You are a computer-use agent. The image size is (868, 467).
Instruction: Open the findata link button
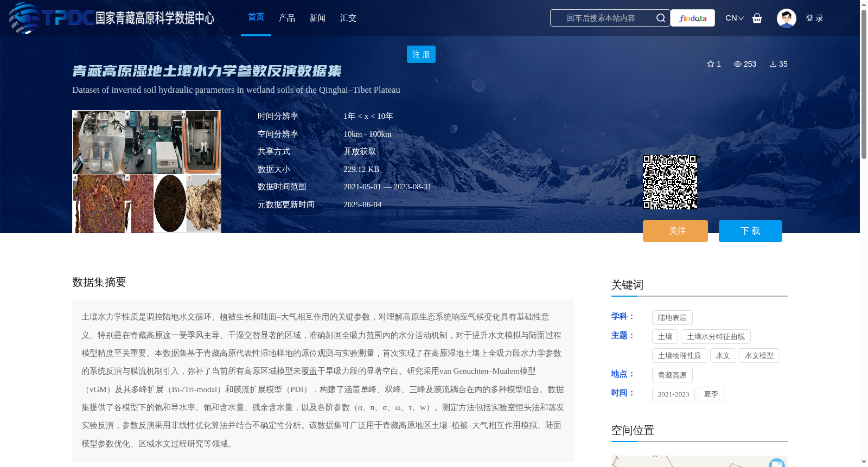[x=693, y=18]
